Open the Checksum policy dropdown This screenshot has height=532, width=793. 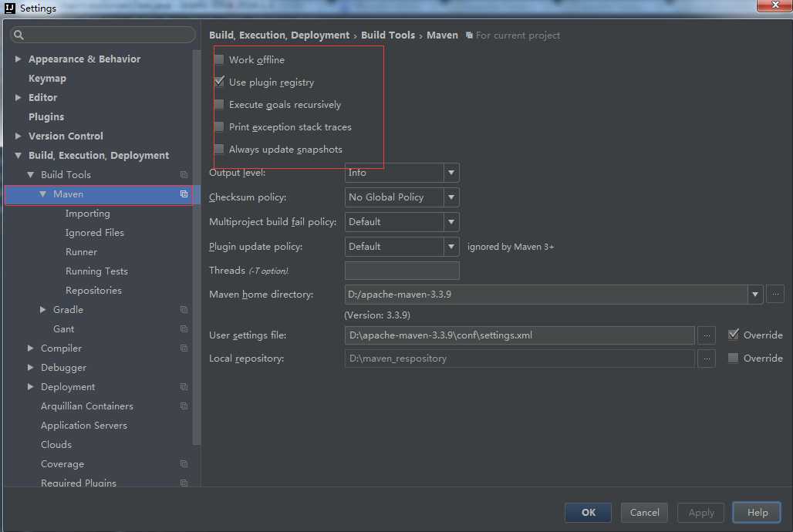[402, 197]
